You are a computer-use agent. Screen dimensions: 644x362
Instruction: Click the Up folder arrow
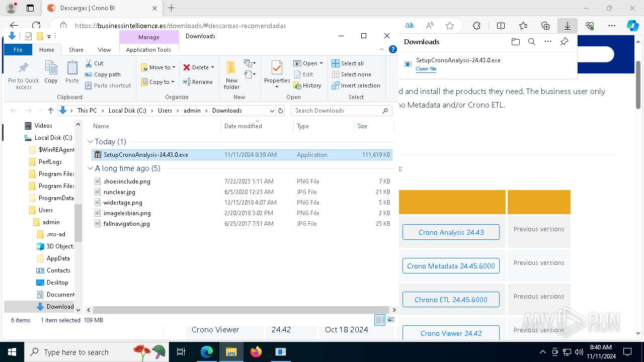tap(51, 111)
